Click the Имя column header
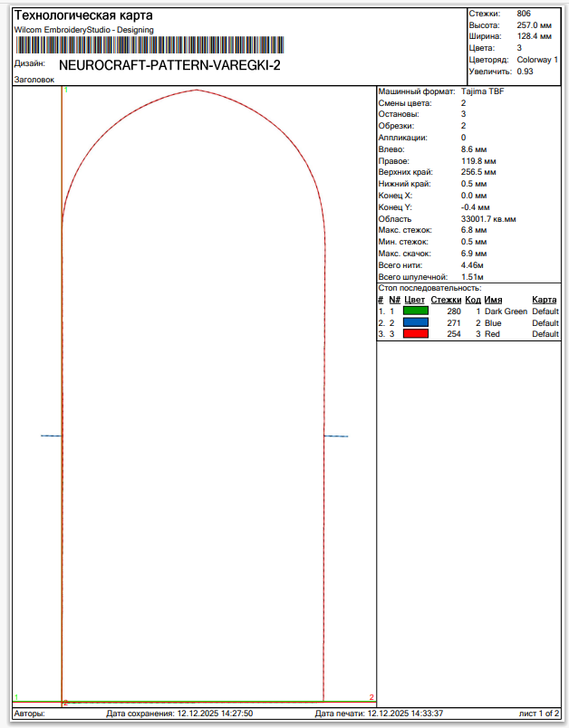569x728 pixels. click(493, 300)
